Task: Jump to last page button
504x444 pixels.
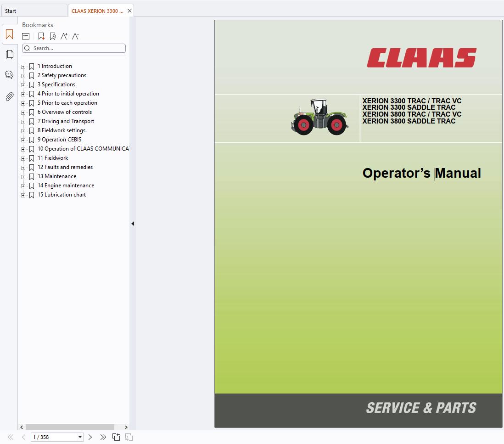Action: 103,437
